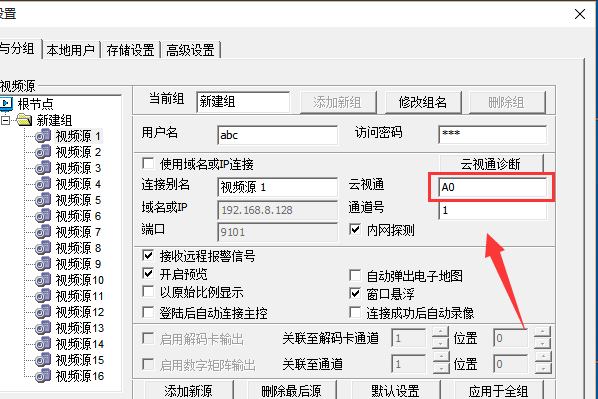The height and width of the screenshot is (399, 598).
Task: Click camera icon of 视频源10
Action: 43,280
